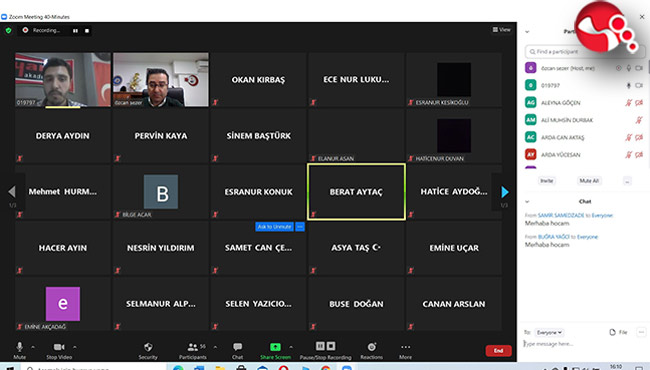Select ARDA YÜCESAN in participants list
650x370 pixels.
click(x=585, y=155)
